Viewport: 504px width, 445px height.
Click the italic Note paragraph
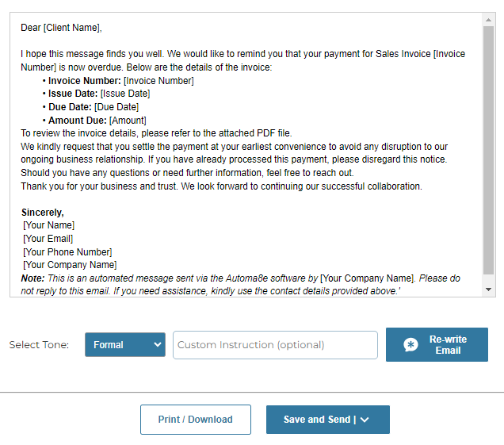tap(241, 285)
